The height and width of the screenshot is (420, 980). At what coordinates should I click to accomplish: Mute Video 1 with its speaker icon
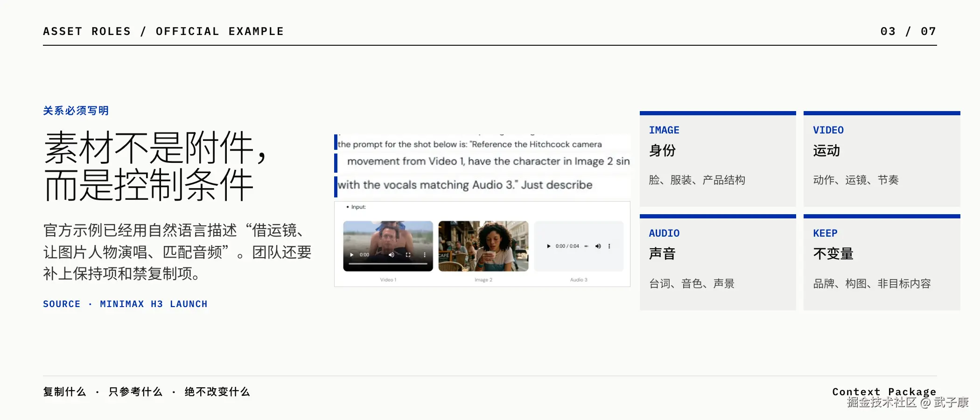pos(392,255)
